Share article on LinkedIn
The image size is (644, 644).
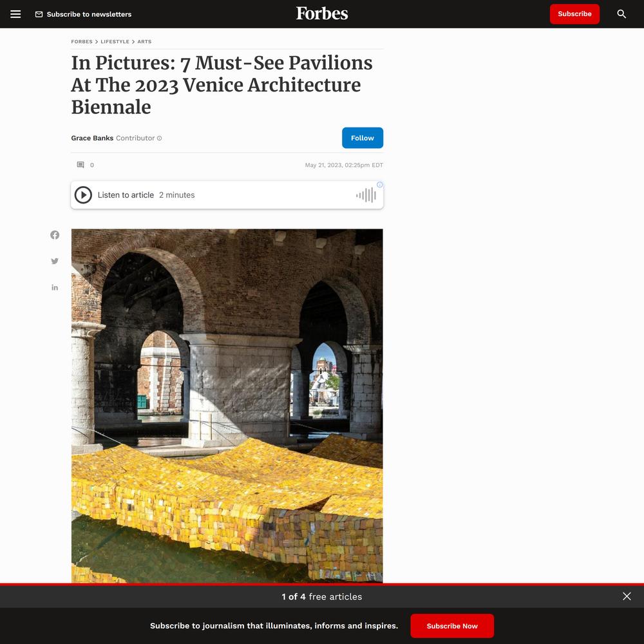pos(55,287)
